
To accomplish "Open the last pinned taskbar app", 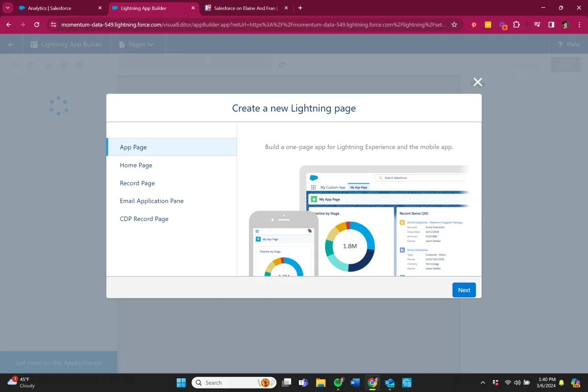I will (x=407, y=383).
